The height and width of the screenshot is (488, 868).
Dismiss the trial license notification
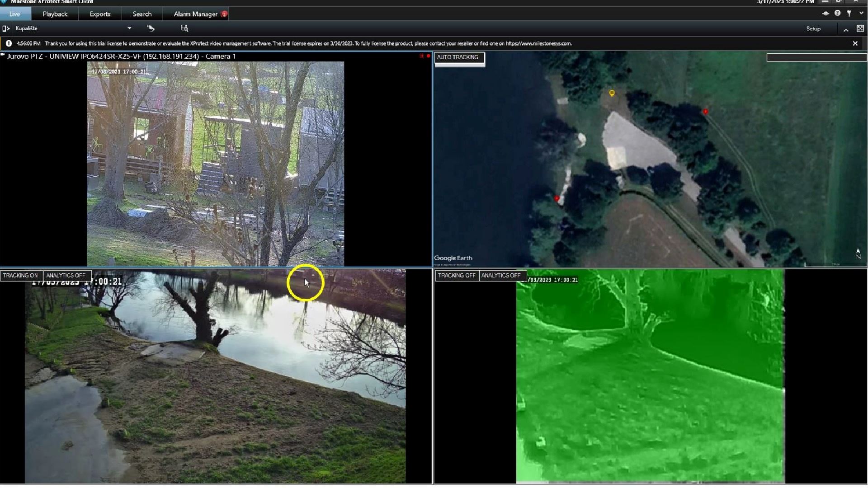(x=855, y=43)
